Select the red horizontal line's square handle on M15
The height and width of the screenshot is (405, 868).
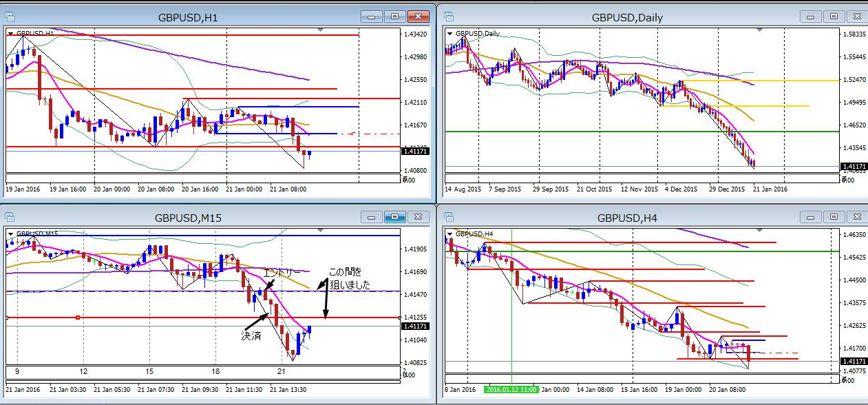pyautogui.click(x=78, y=318)
